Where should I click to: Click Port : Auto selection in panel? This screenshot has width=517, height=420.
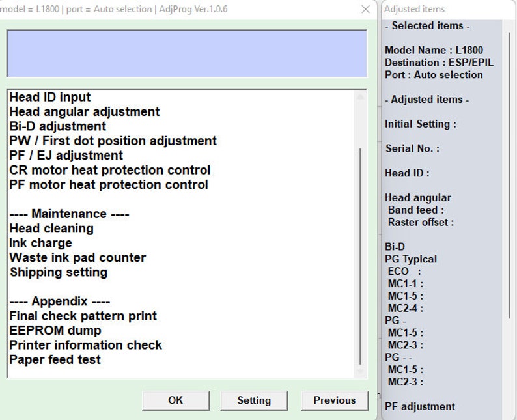(x=434, y=75)
